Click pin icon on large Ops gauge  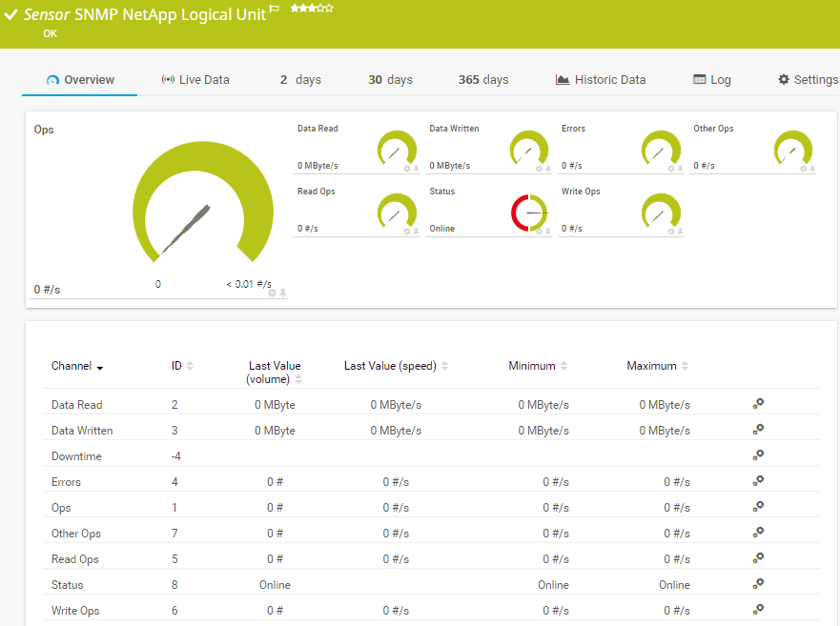(x=283, y=293)
